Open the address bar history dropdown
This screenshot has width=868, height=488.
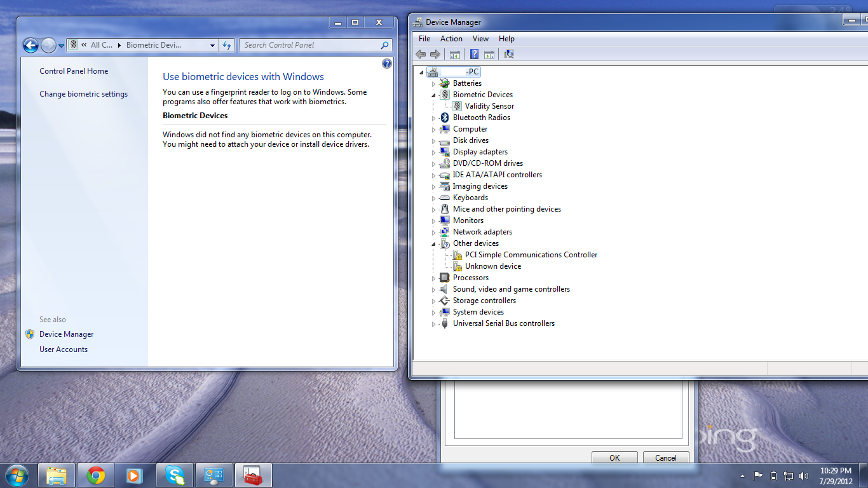click(212, 45)
